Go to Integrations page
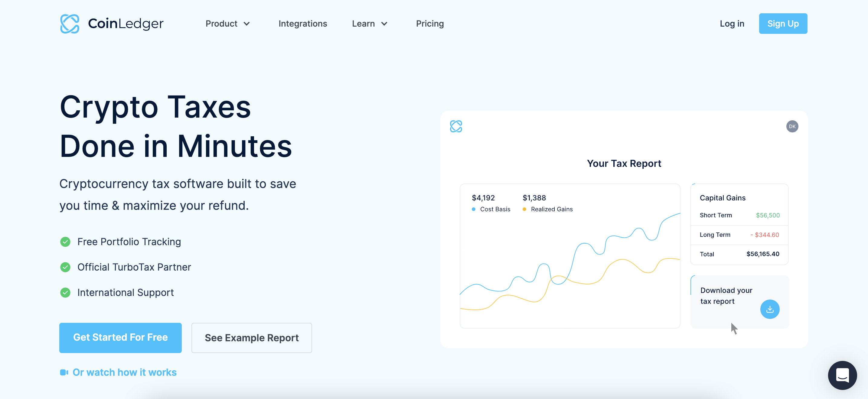868x399 pixels. [302, 24]
